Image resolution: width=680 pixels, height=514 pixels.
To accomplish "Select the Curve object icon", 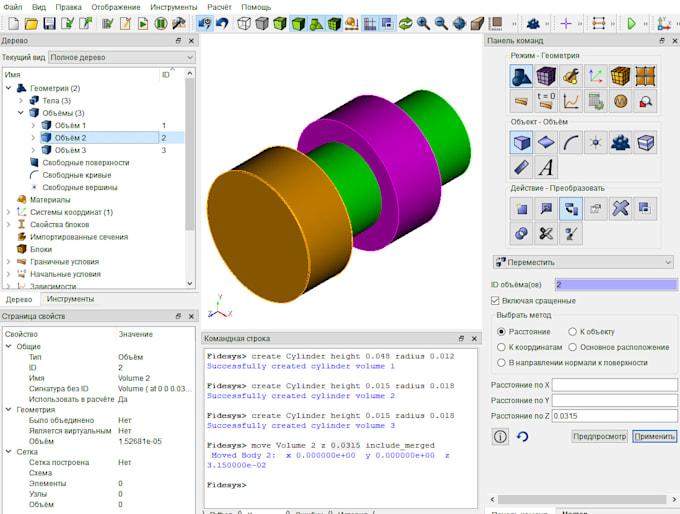I will click(571, 143).
